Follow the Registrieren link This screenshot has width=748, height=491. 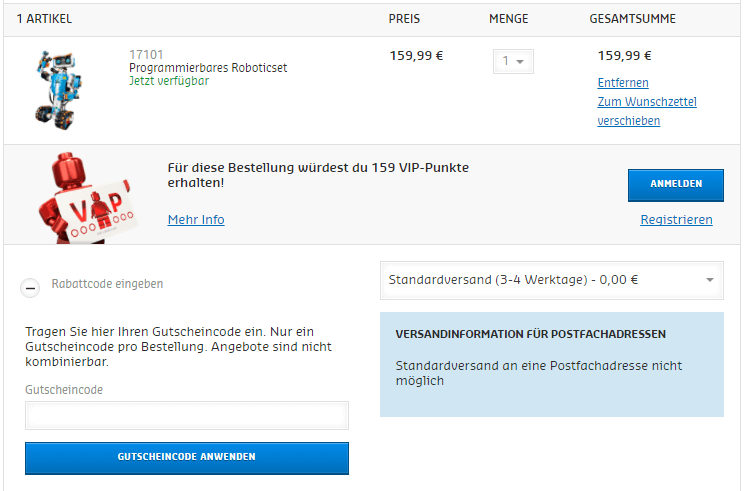point(676,220)
